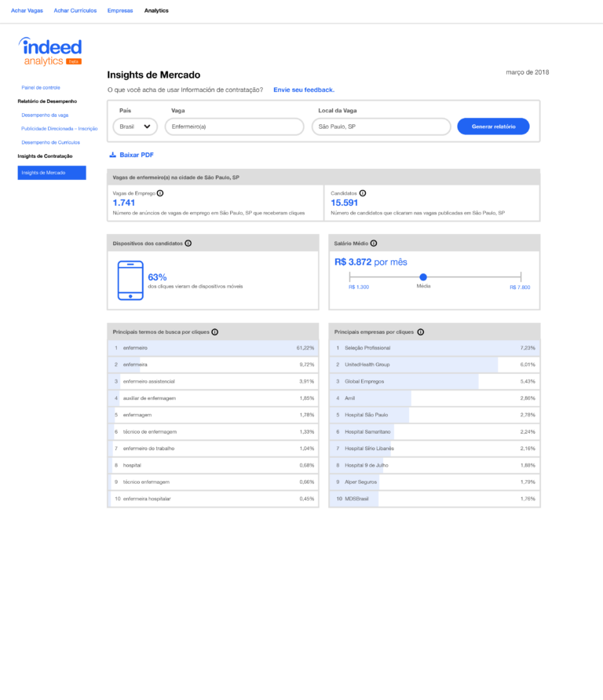Select search term técnico de enfermagem

tap(214, 432)
